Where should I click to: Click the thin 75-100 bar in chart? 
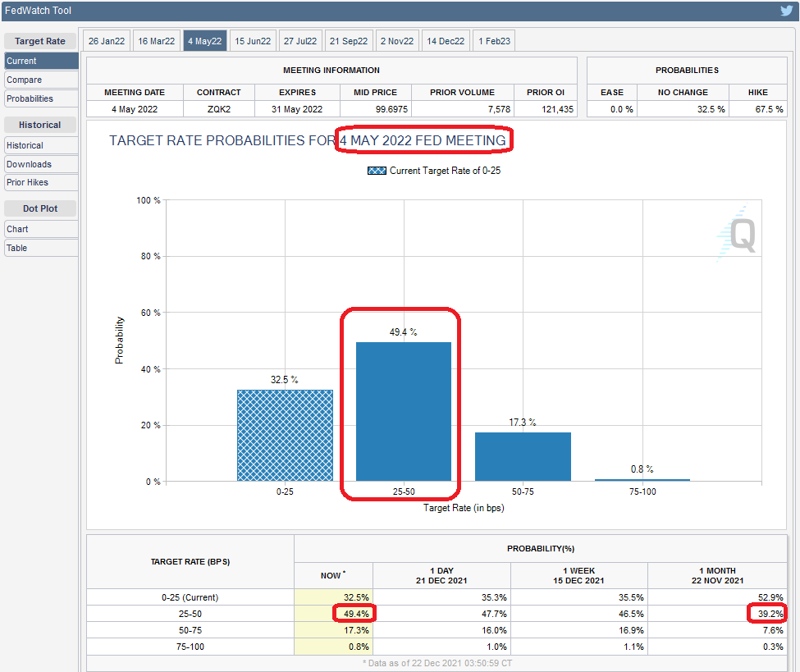coord(642,480)
